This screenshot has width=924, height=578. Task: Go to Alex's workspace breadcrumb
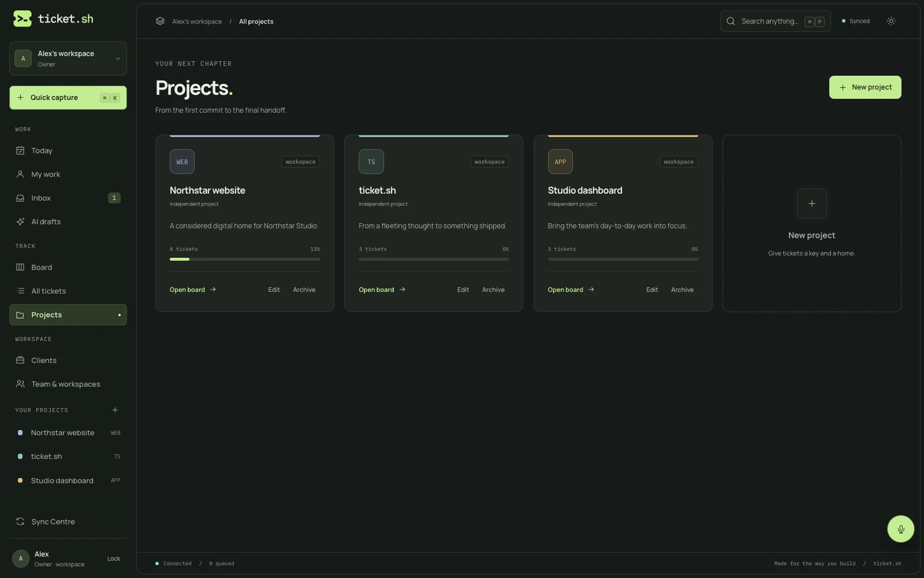197,21
